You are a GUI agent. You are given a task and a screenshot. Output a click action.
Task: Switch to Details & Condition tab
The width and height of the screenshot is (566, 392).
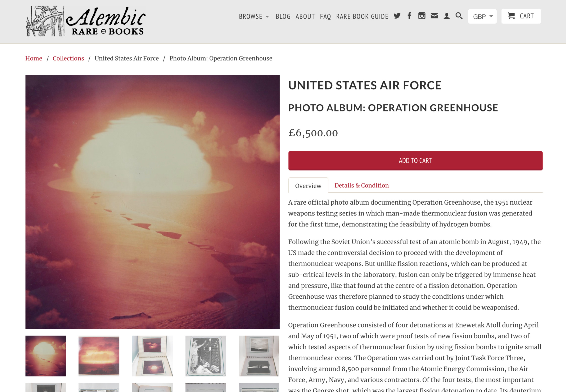pyautogui.click(x=361, y=186)
